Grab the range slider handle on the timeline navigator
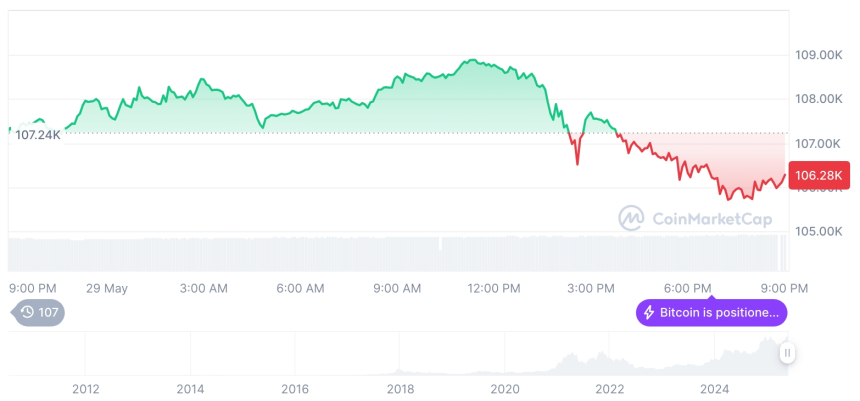 tap(788, 352)
